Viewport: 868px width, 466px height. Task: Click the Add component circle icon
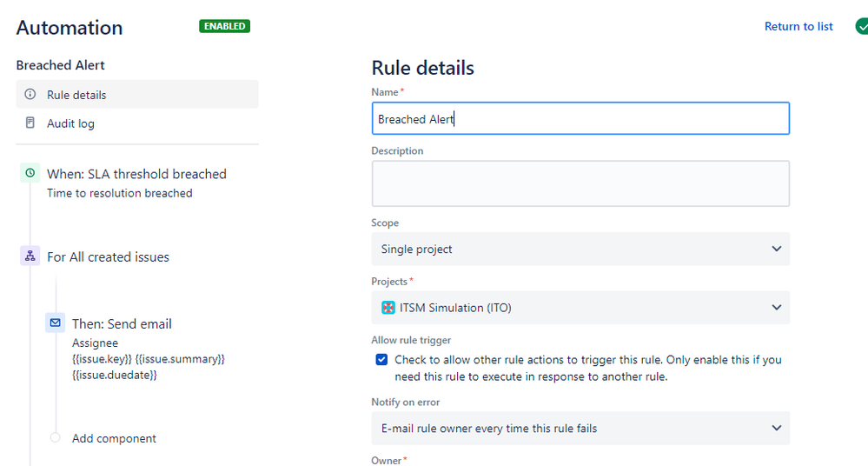tap(55, 437)
